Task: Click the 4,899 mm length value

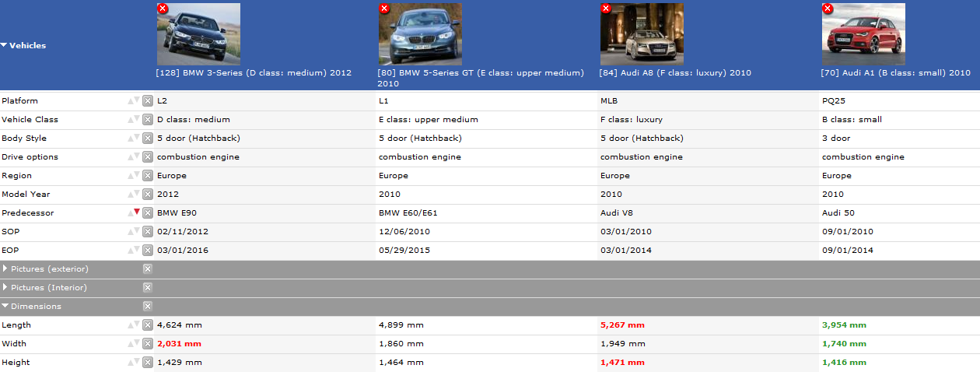Action: point(401,325)
